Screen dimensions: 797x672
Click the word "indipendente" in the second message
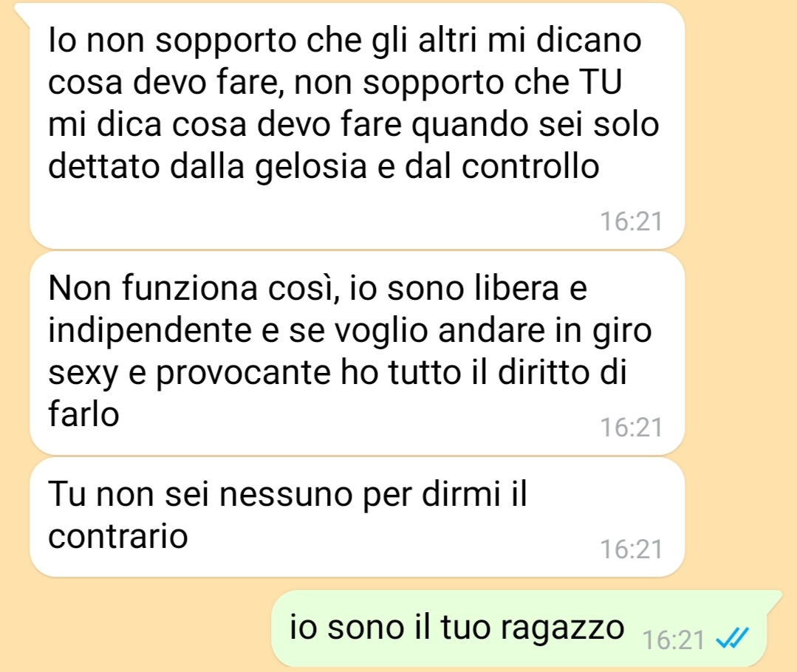pyautogui.click(x=150, y=332)
